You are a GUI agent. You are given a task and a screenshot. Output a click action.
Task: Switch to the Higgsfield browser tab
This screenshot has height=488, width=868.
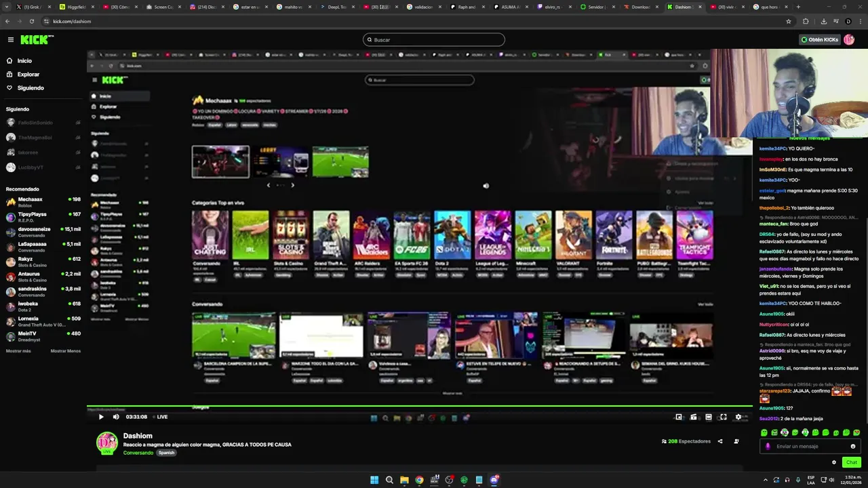click(x=77, y=7)
